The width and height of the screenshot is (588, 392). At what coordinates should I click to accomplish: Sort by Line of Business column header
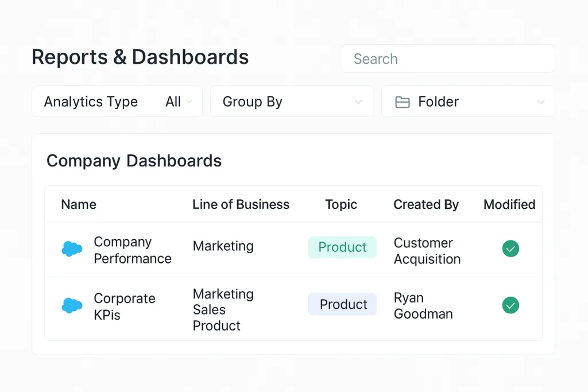pyautogui.click(x=241, y=205)
